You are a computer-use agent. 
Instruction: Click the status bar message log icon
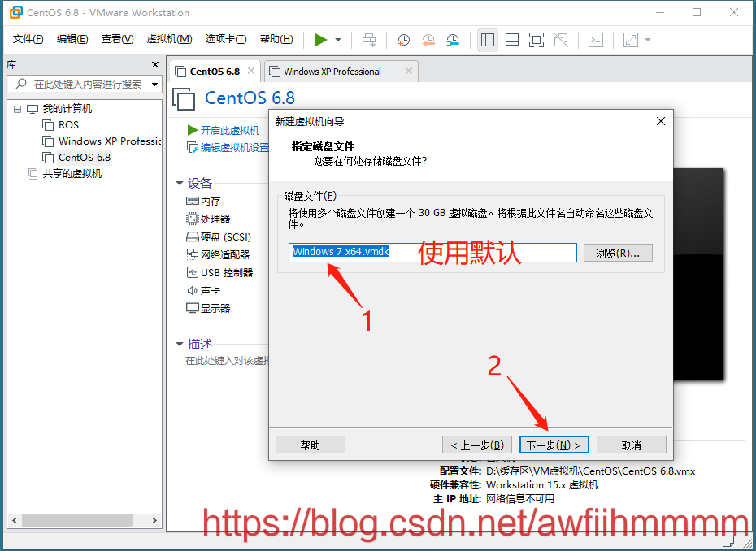728,541
